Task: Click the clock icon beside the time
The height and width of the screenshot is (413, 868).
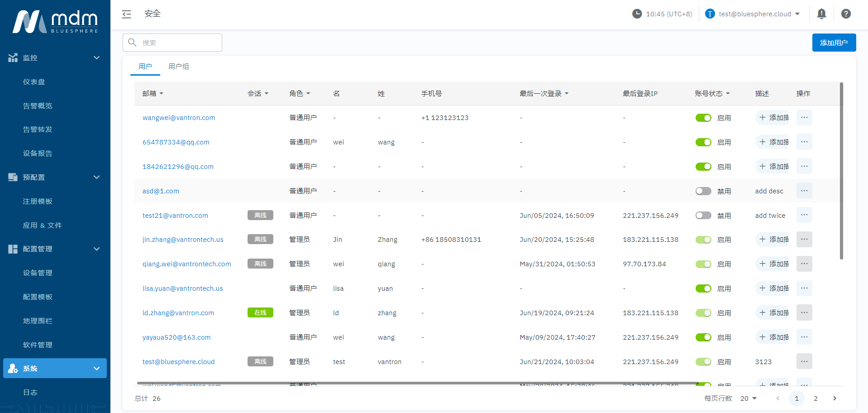Action: pos(637,14)
